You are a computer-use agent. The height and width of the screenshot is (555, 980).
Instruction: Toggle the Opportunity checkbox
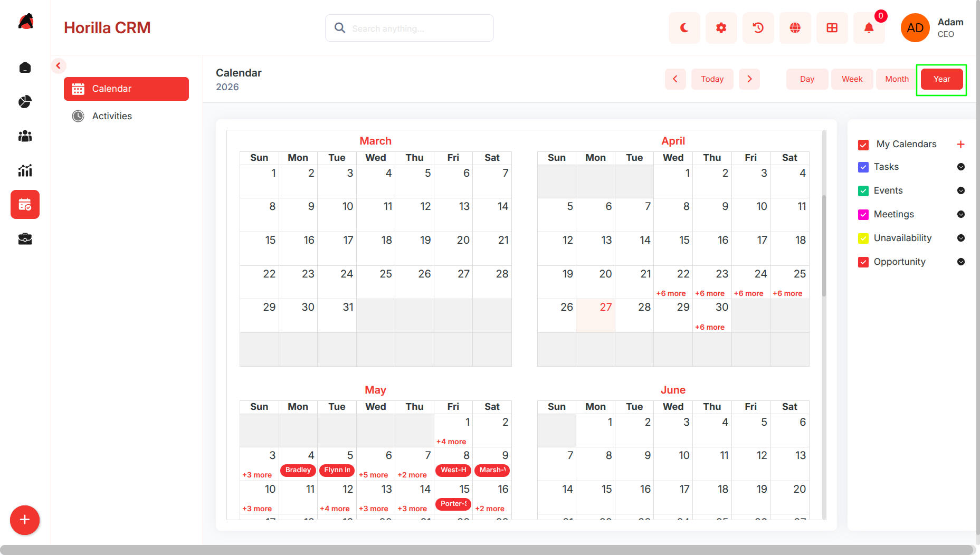coord(863,262)
